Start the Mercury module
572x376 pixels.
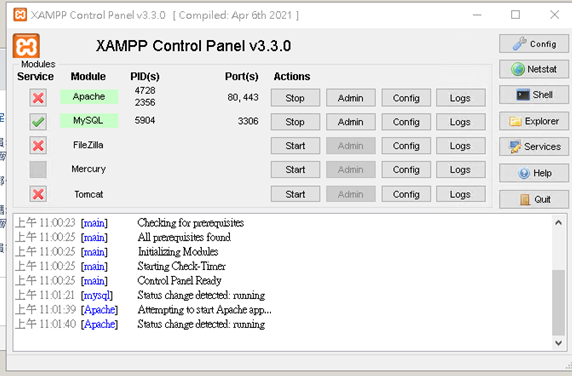[295, 170]
